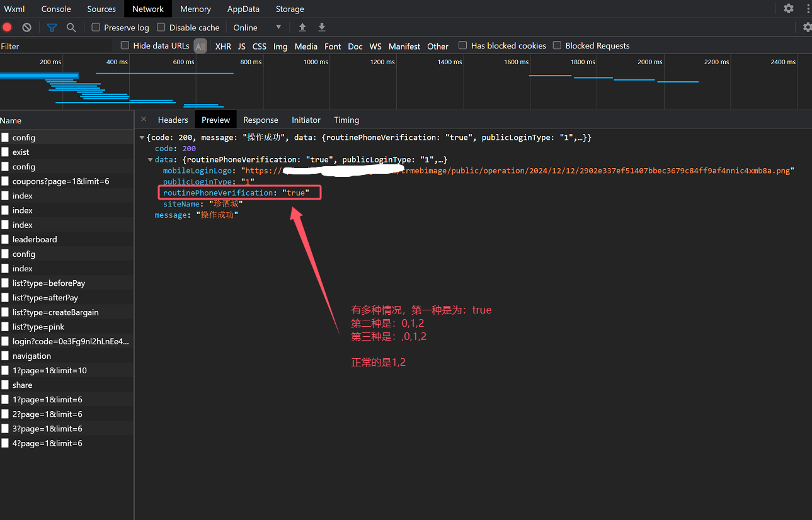Open the Response tab
The image size is (812, 520).
coord(260,120)
